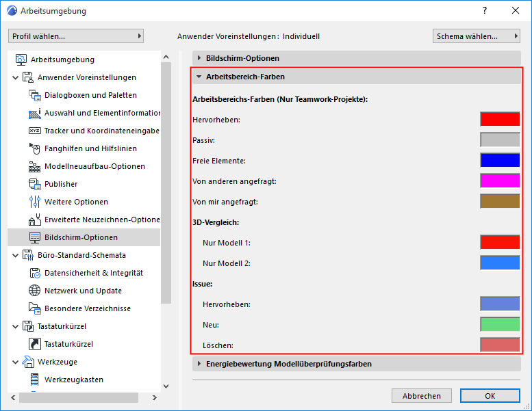
Task: Change the Löschen issue color swatch
Action: tap(500, 345)
